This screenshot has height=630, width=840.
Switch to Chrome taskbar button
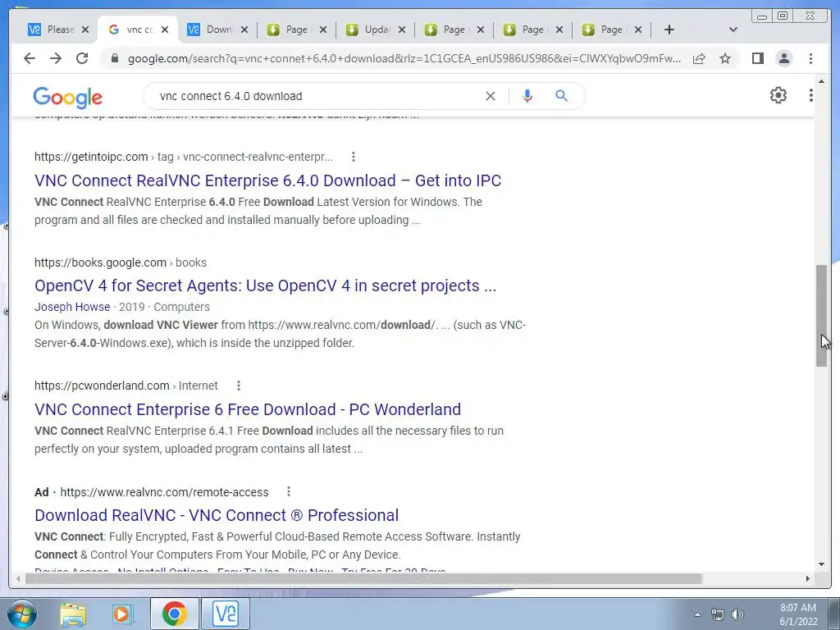click(x=175, y=614)
